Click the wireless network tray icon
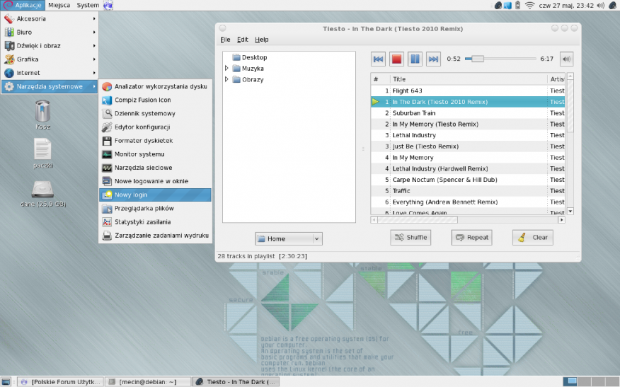The image size is (620, 387). (x=529, y=5)
